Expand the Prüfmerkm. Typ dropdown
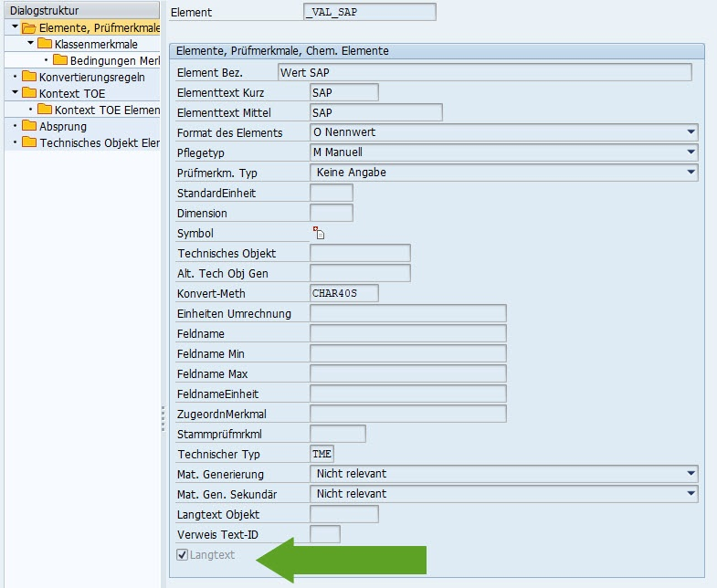Image resolution: width=717 pixels, height=588 pixels. (x=691, y=172)
